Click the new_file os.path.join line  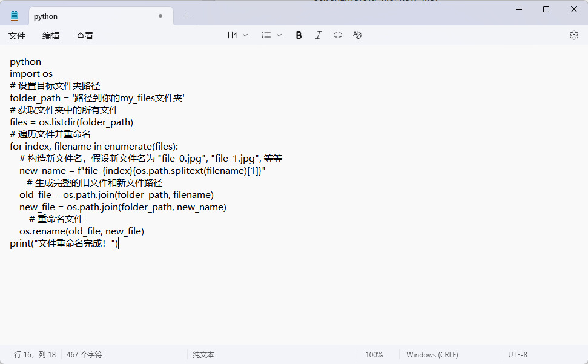coord(123,207)
